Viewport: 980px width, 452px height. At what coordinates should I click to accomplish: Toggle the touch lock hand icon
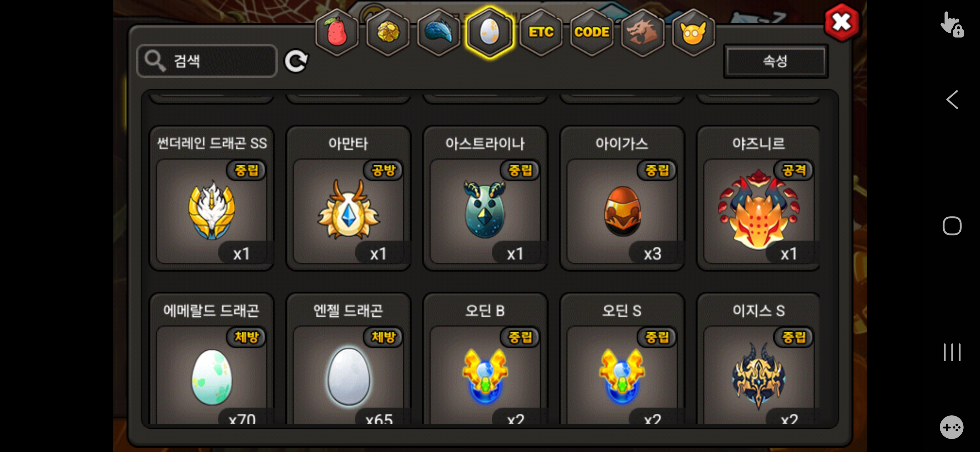pos(952,25)
